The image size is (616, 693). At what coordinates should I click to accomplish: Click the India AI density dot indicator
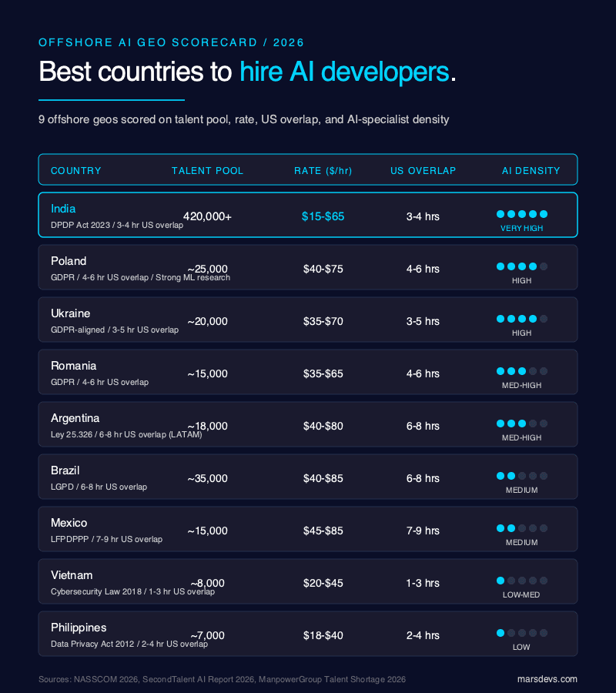pyautogui.click(x=521, y=214)
